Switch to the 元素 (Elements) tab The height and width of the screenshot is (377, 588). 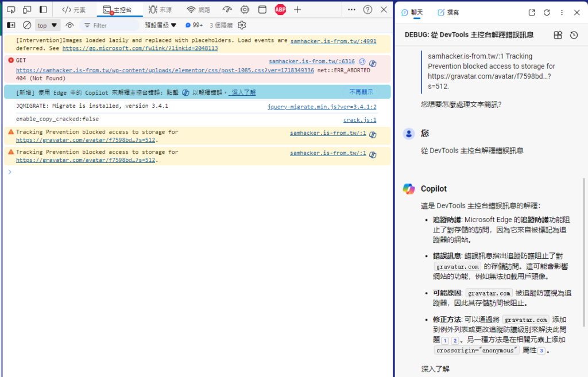[74, 10]
